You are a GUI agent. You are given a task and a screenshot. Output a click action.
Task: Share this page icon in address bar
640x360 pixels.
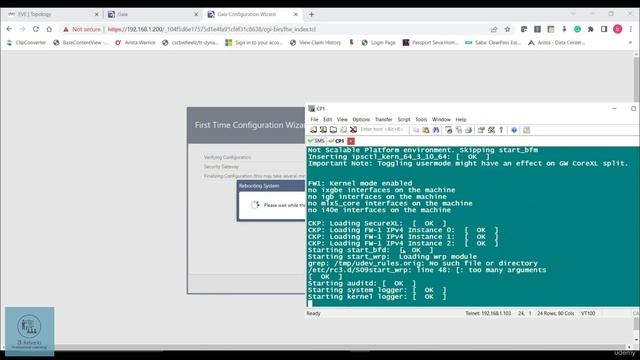click(494, 29)
